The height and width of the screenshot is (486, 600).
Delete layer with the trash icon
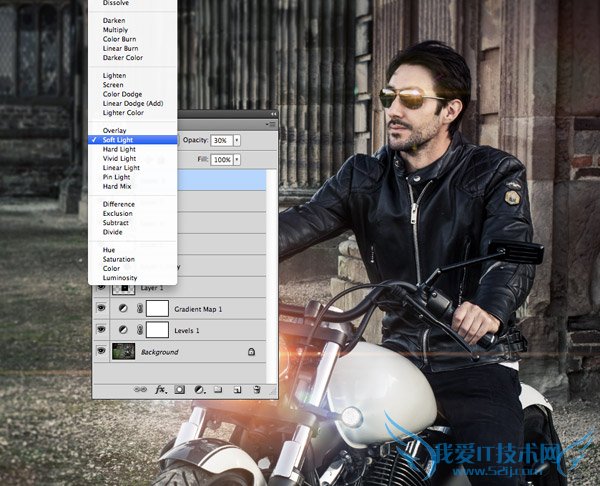(257, 390)
